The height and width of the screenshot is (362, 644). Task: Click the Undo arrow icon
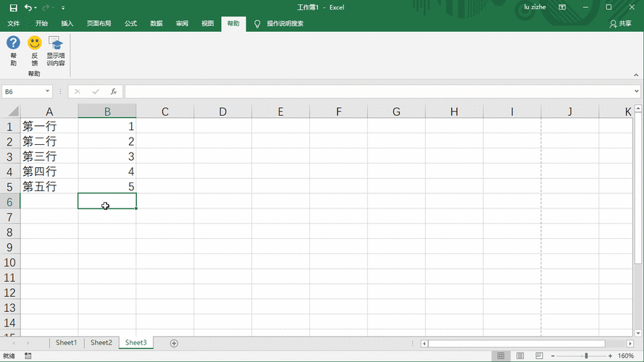tap(28, 7)
